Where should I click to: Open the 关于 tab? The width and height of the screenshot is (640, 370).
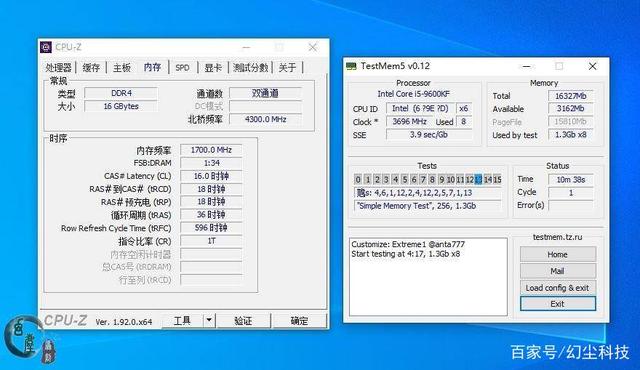[287, 68]
